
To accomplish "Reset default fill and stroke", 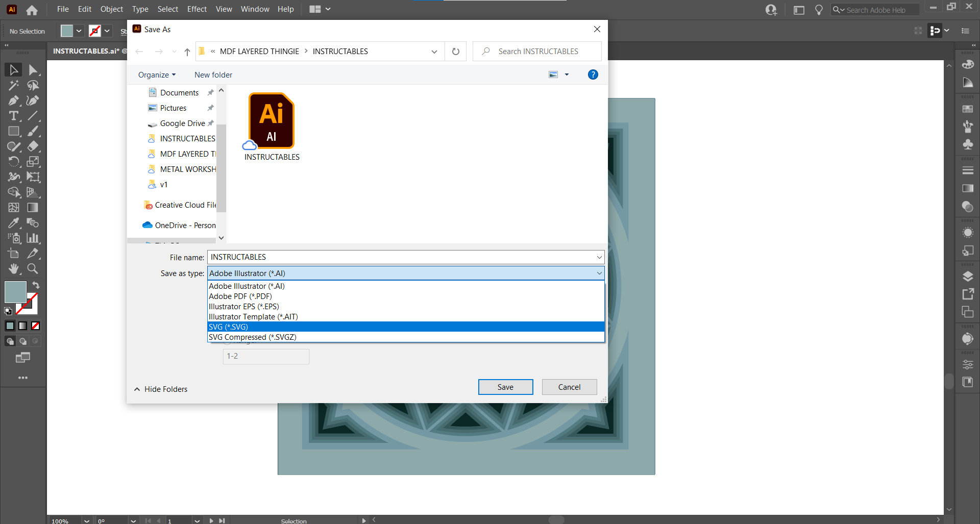I will click(8, 311).
